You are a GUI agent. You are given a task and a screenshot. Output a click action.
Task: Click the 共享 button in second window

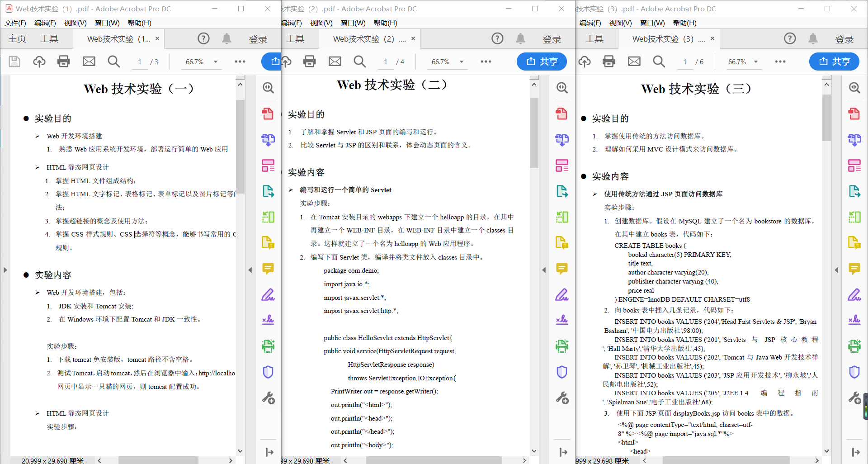(542, 62)
